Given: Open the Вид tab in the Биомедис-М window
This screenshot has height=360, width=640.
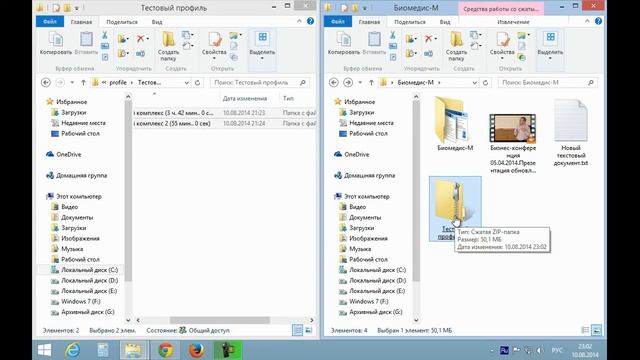Looking at the screenshot, I should click(x=445, y=22).
